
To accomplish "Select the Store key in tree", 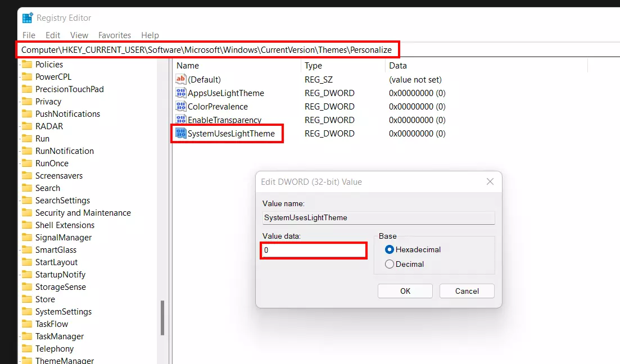I will (45, 299).
